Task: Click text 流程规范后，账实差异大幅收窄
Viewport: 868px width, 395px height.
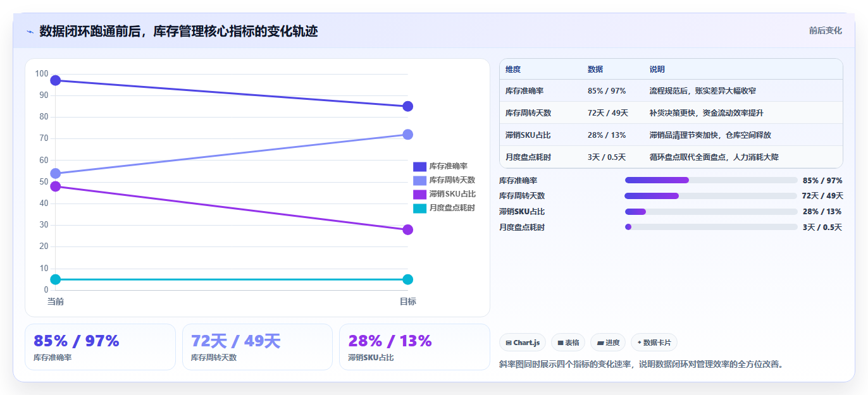Action: pos(703,91)
